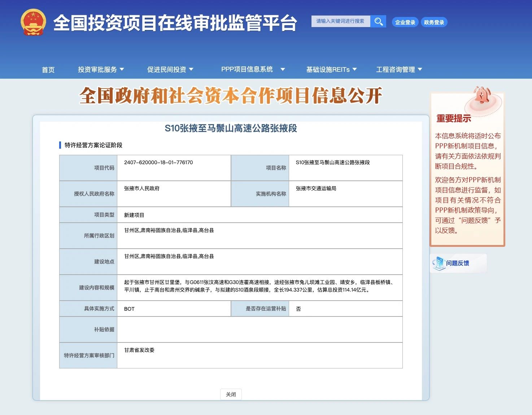The image size is (532, 415).
Task: Click the 实施机构名称 label cell
Action: pos(260,194)
